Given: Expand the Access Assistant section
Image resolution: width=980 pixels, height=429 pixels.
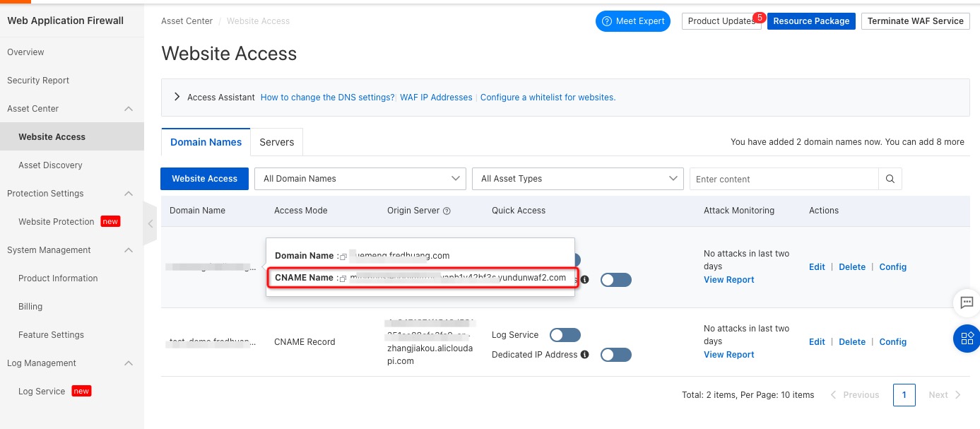Looking at the screenshot, I should pyautogui.click(x=177, y=97).
